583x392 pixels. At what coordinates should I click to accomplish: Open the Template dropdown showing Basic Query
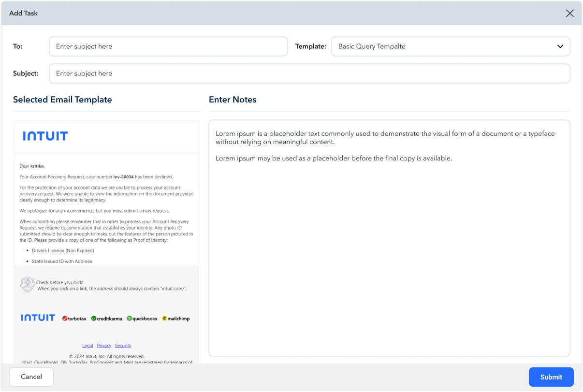pyautogui.click(x=445, y=46)
